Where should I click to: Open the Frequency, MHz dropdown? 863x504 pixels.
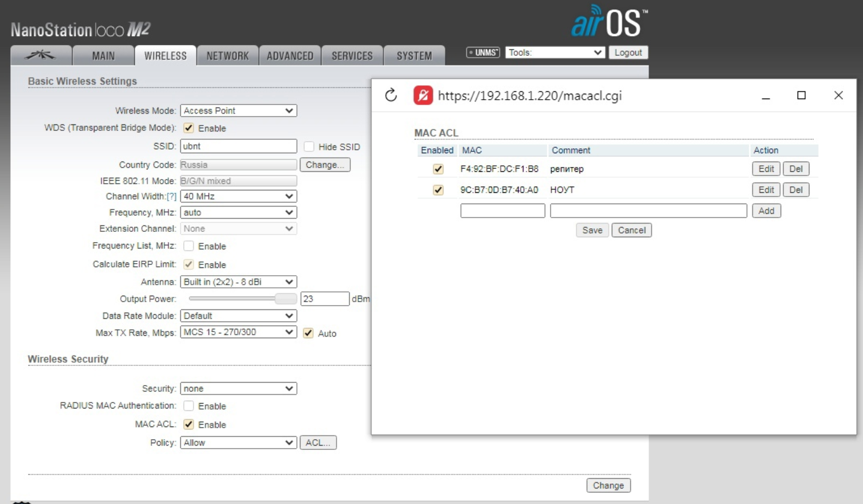[239, 213]
